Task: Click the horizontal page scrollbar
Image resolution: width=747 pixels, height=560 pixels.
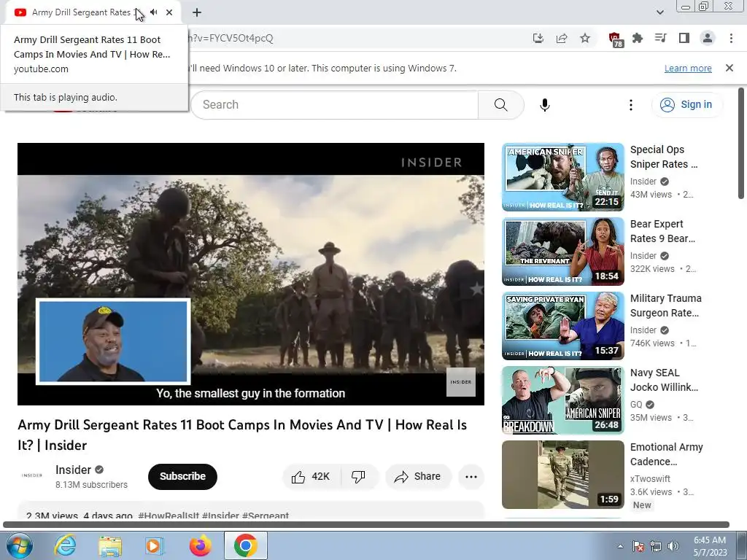Action: tap(366, 525)
